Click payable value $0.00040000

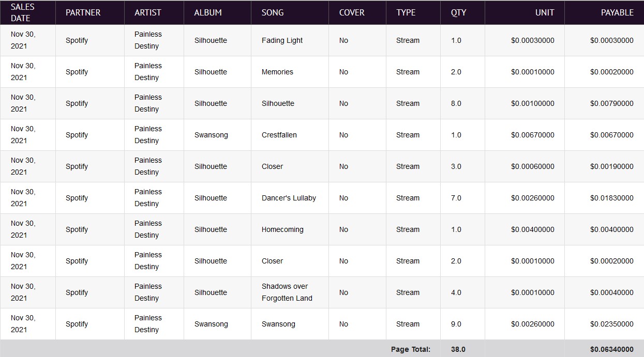pos(612,292)
